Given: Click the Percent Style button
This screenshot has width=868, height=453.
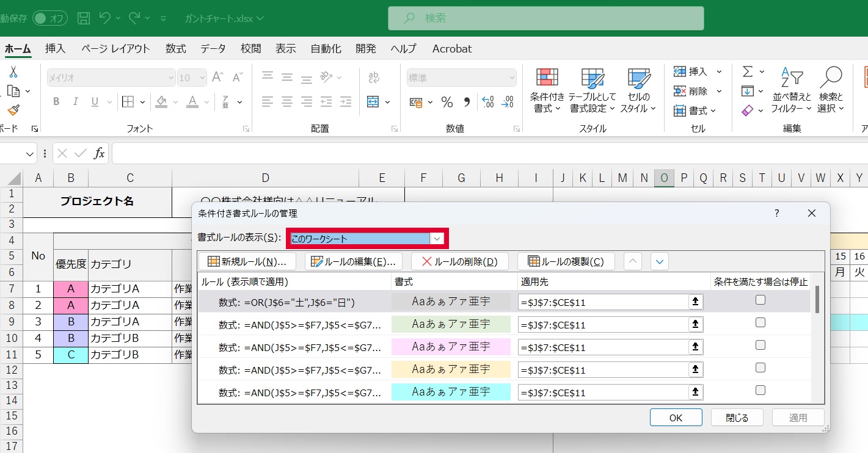Looking at the screenshot, I should tap(447, 101).
